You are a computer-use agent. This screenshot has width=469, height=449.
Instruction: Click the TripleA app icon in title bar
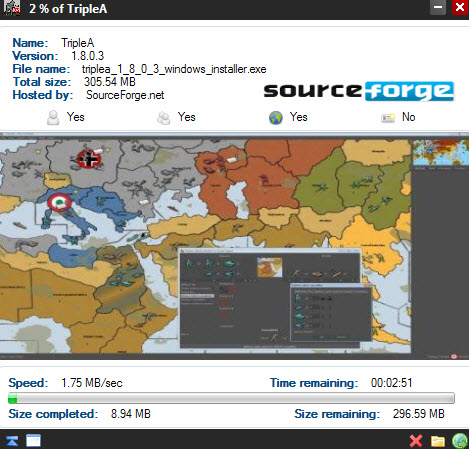12,7
